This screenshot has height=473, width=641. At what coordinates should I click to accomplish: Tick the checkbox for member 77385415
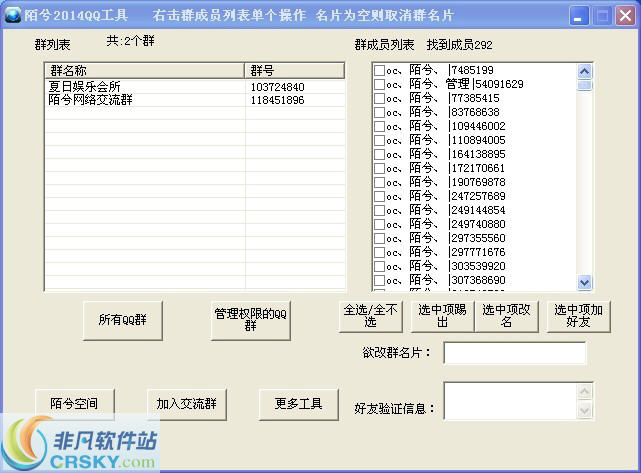pos(379,98)
